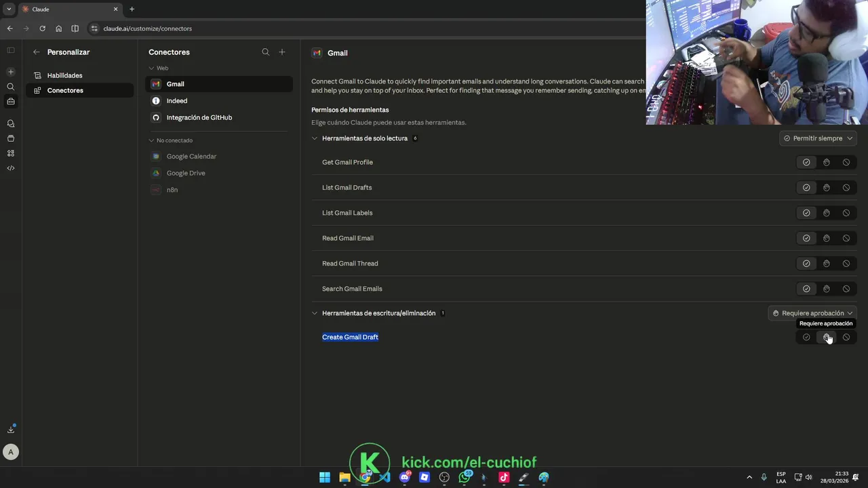The height and width of the screenshot is (488, 868).
Task: Switch to the Claude browser tab
Action: click(70, 9)
